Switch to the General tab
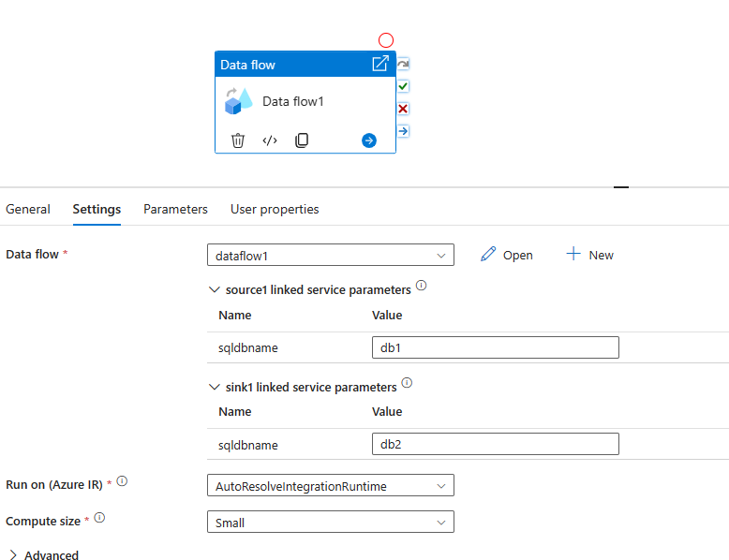 [28, 209]
